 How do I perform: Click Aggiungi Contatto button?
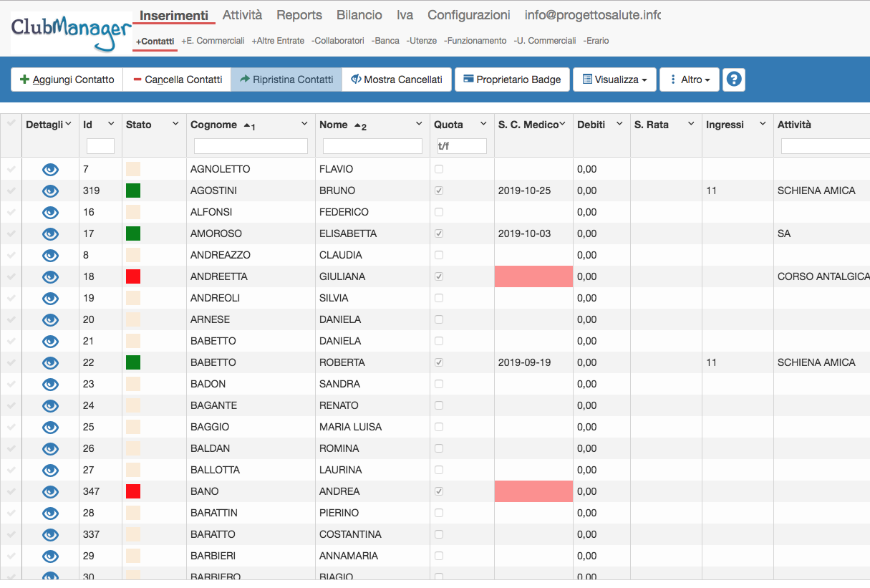tap(67, 79)
